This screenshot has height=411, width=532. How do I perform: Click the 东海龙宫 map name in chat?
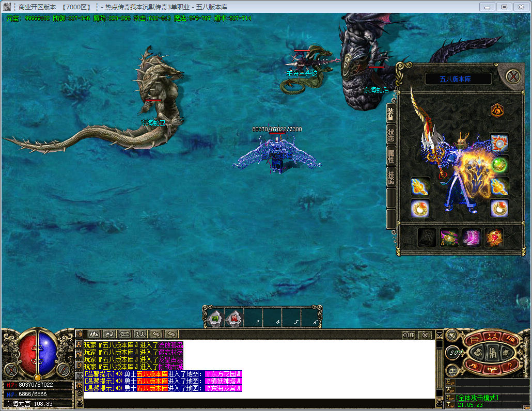[x=223, y=388]
